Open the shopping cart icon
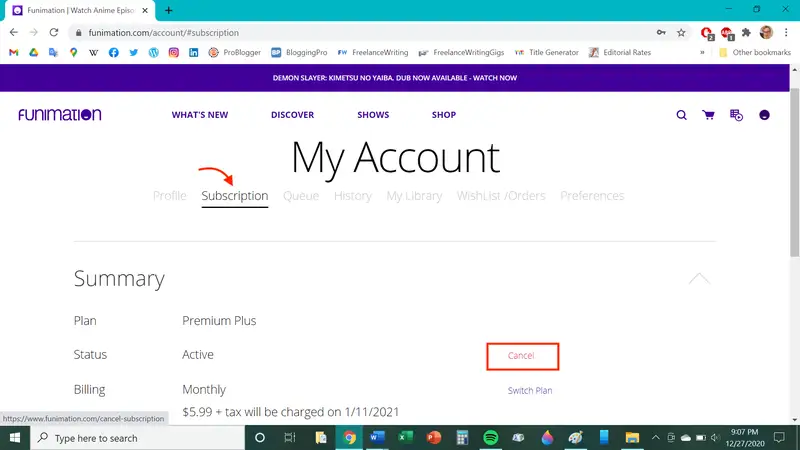The height and width of the screenshot is (450, 800). pyautogui.click(x=709, y=115)
